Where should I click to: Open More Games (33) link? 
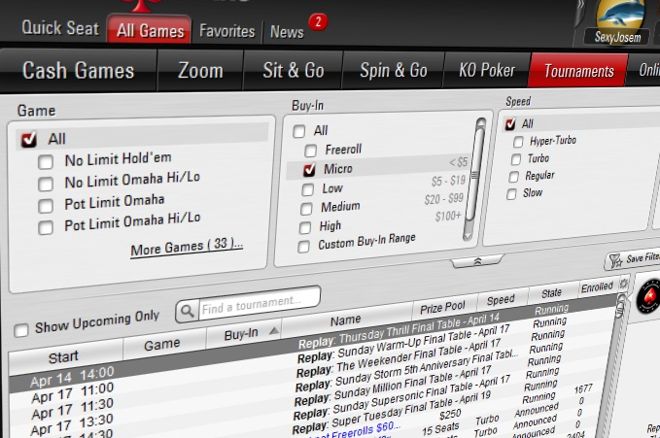(x=186, y=247)
